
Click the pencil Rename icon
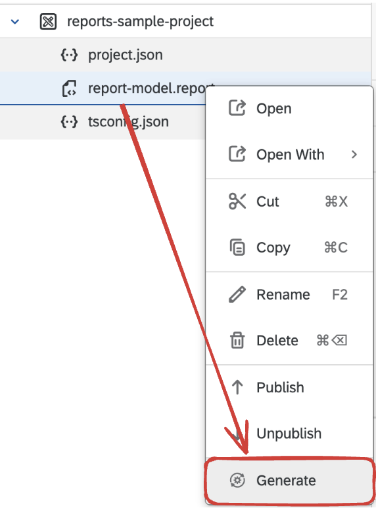pyautogui.click(x=237, y=294)
